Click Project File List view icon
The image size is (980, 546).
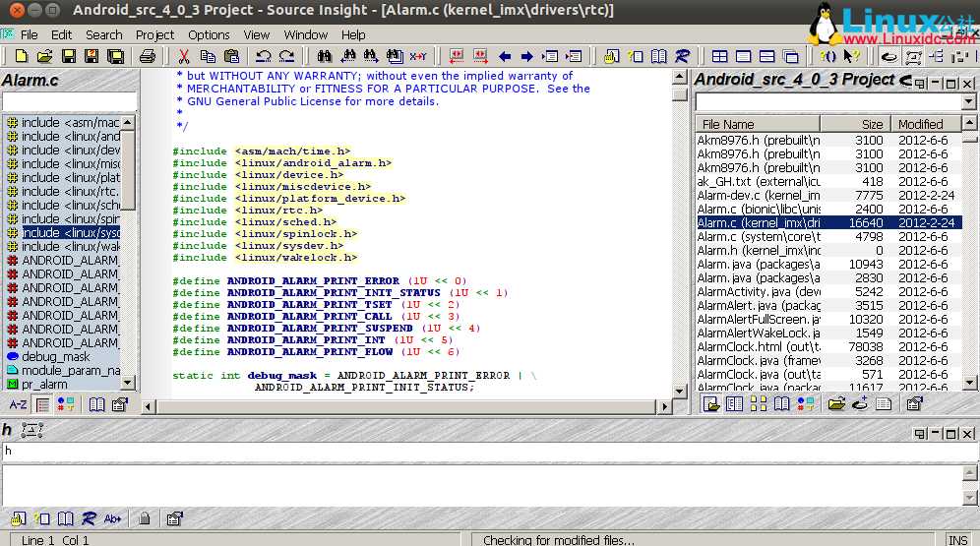(710, 403)
